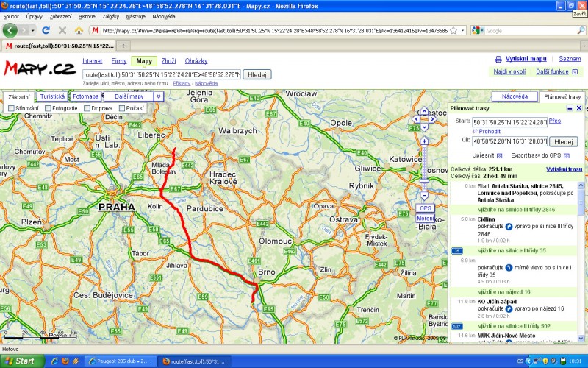This screenshot has height=368, width=588.
Task: Open the Záložky menu in Firefox
Action: pyautogui.click(x=111, y=15)
